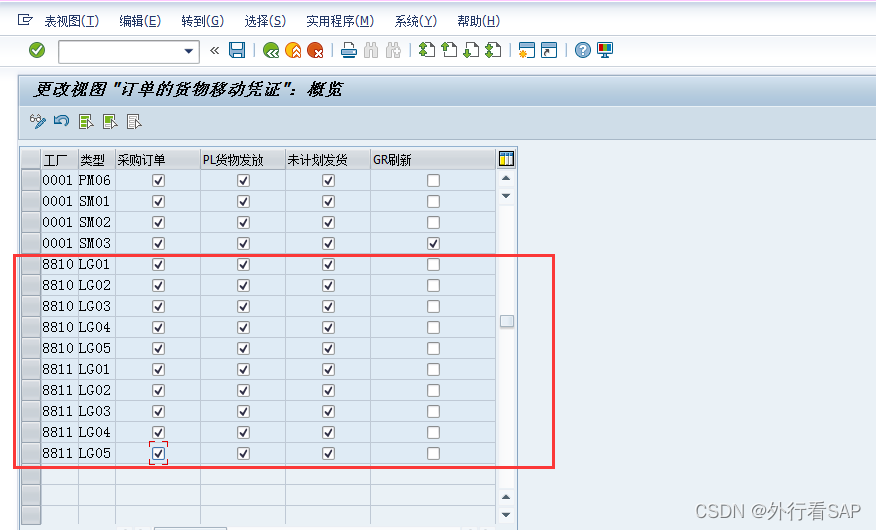Click the Create New Session icon
876x530 pixels.
pos(527,50)
